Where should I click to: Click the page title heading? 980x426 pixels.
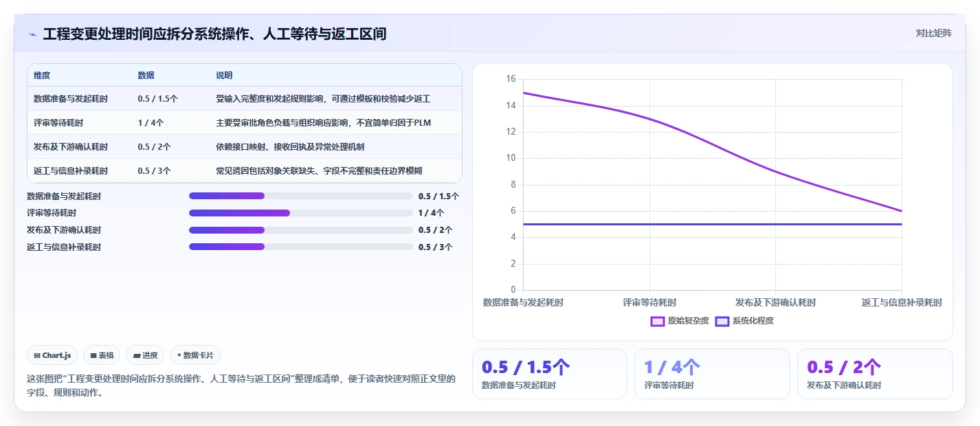click(x=214, y=34)
